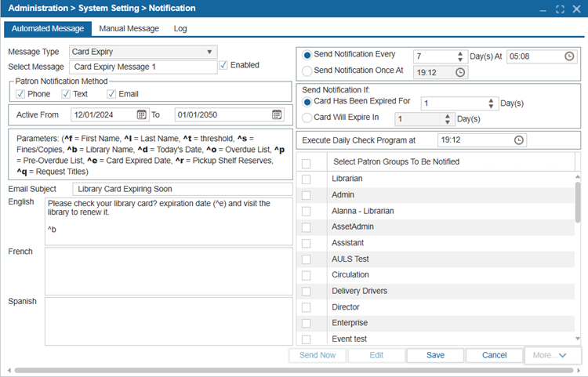
Task: Check the select-all patron groups checkbox
Action: pos(307,164)
